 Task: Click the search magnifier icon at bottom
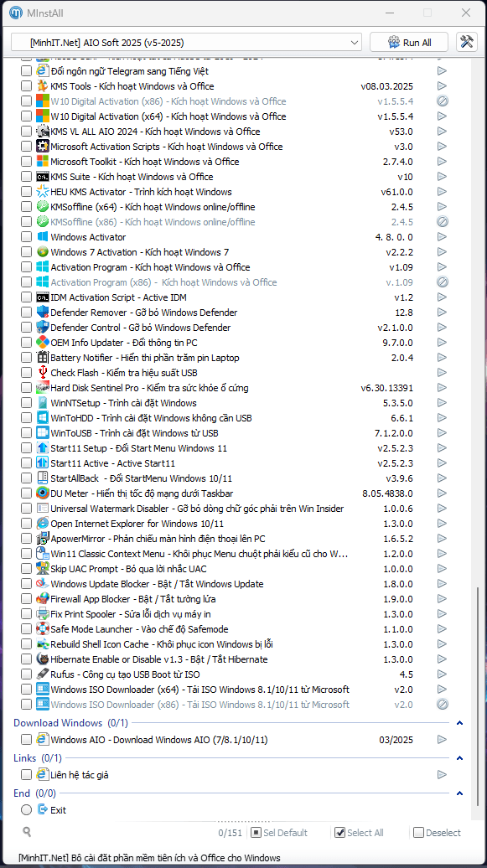point(27,832)
